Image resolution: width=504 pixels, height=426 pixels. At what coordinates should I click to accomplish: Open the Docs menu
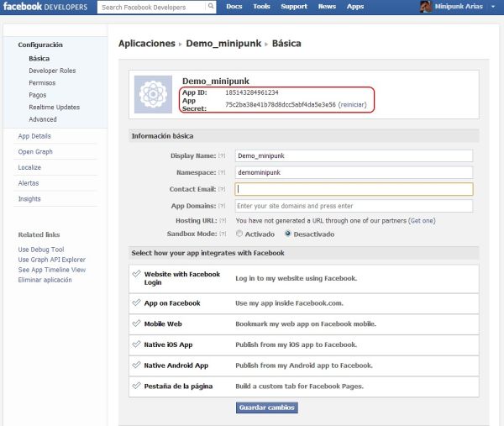(234, 7)
